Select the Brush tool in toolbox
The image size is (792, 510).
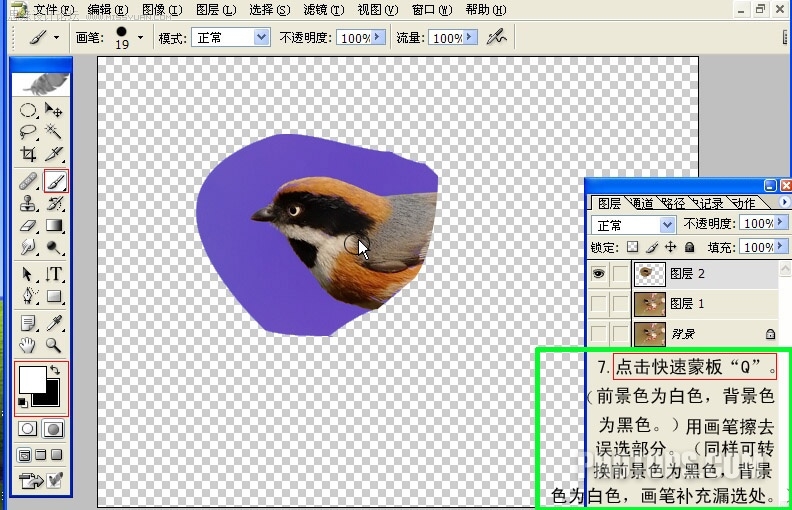click(56, 181)
